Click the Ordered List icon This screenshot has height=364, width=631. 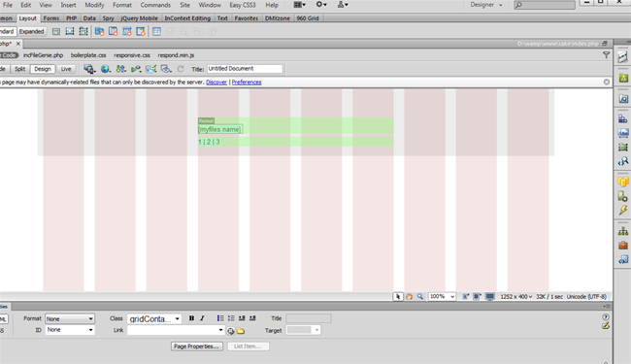231,318
